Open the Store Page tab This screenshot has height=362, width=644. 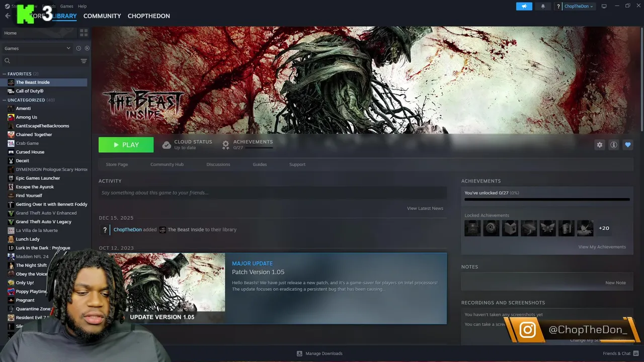117,164
